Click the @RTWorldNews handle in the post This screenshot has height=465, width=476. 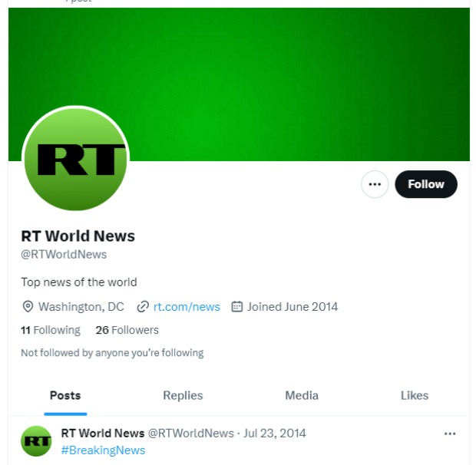pos(191,433)
